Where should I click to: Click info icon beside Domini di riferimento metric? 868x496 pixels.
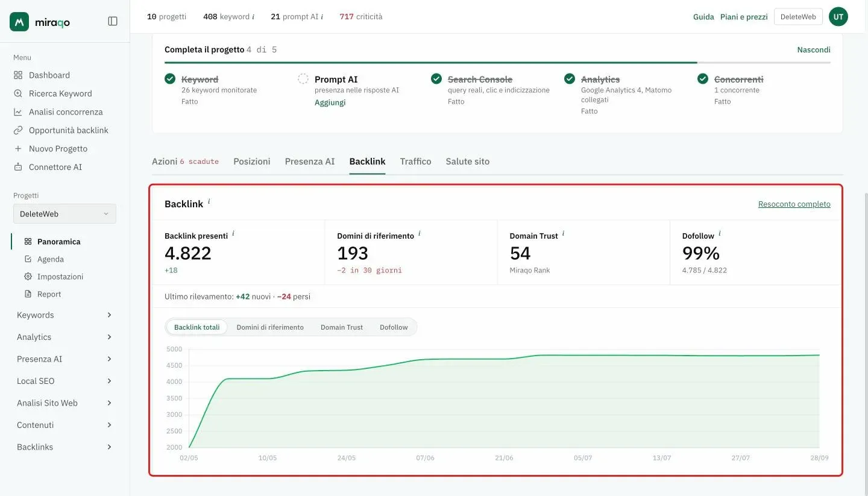coord(420,233)
